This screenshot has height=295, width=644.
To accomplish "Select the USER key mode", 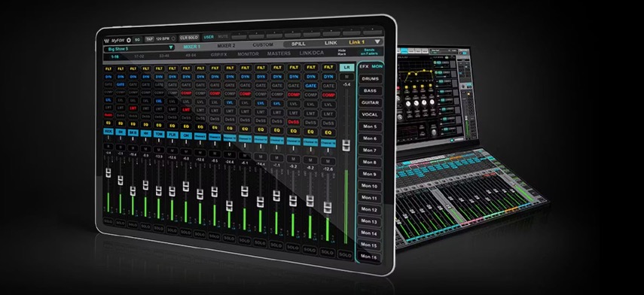I will coord(209,37).
